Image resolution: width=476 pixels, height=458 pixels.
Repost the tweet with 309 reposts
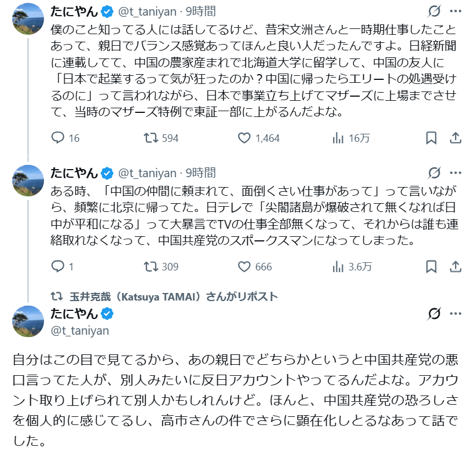pos(151,266)
